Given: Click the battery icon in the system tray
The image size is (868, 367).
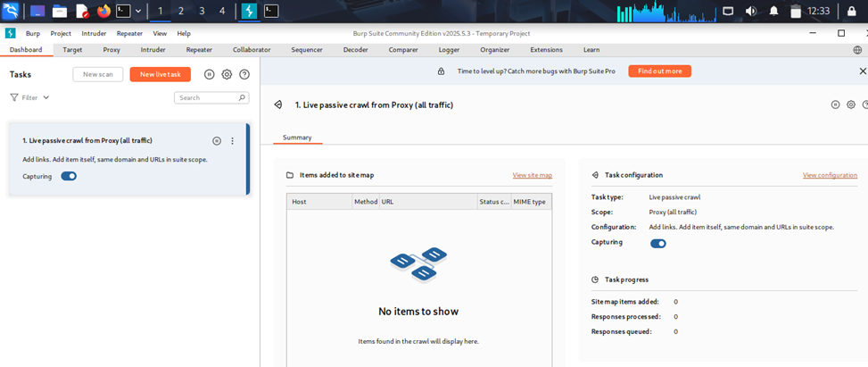Looking at the screenshot, I should (x=796, y=11).
